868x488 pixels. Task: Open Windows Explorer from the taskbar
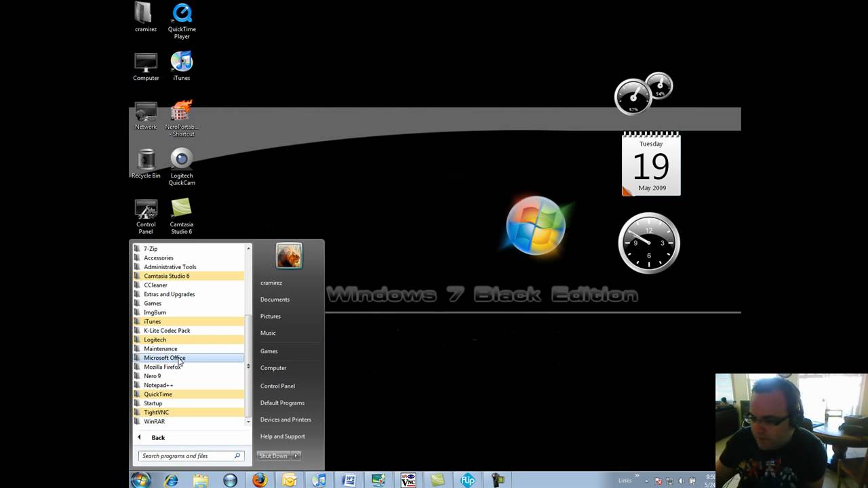(x=201, y=480)
